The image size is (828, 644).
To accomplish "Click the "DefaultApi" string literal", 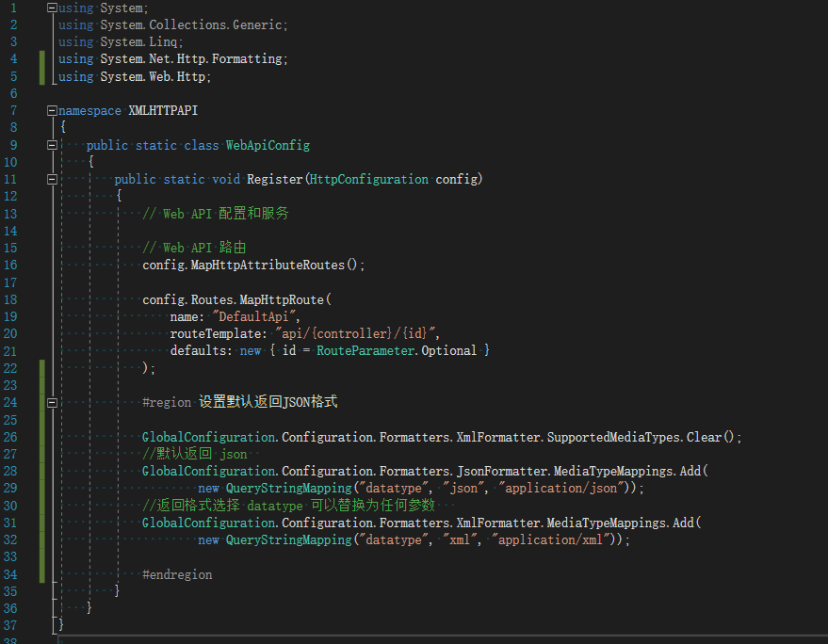I will 253,316.
